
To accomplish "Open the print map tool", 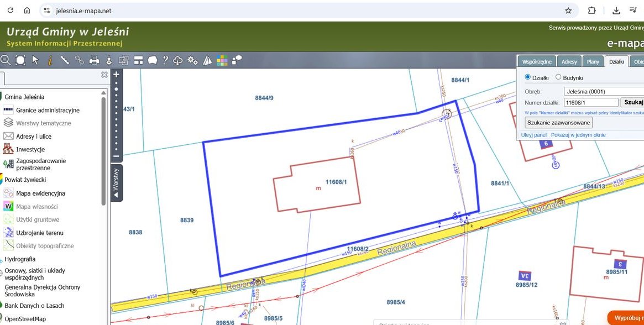I will coord(94,60).
